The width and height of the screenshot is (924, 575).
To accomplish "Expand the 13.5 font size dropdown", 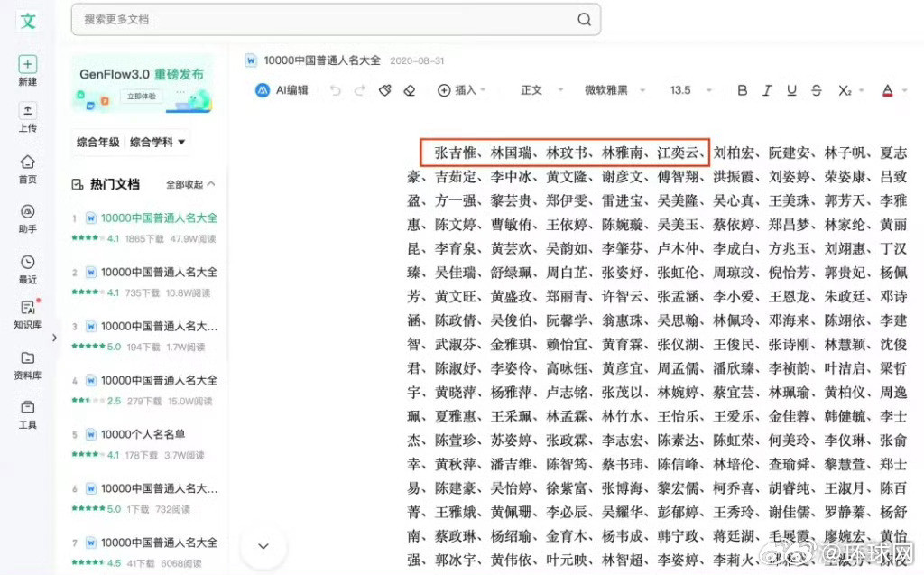I will 683,90.
